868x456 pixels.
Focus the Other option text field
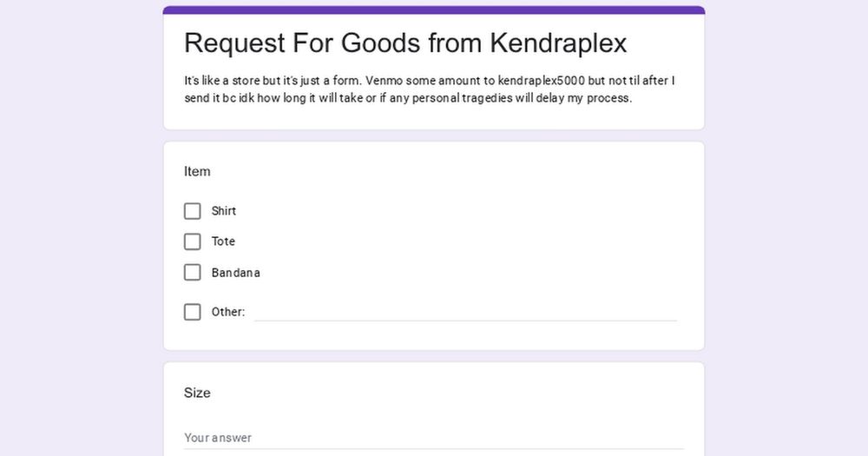[465, 311]
